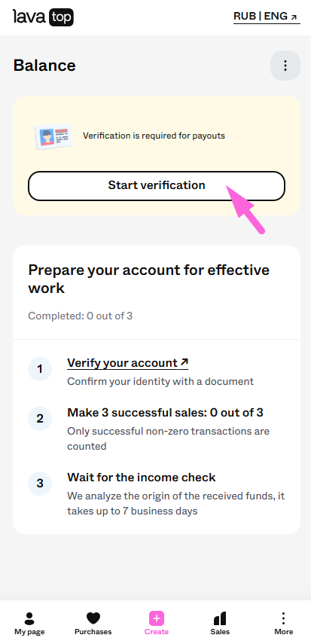Open the three-dot Balance options menu
Screen dimensions: 311x644
[x=285, y=66]
